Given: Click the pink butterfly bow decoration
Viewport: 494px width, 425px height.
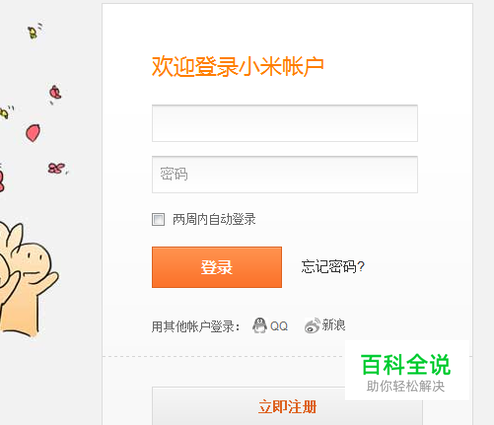Looking at the screenshot, I should (56, 168).
